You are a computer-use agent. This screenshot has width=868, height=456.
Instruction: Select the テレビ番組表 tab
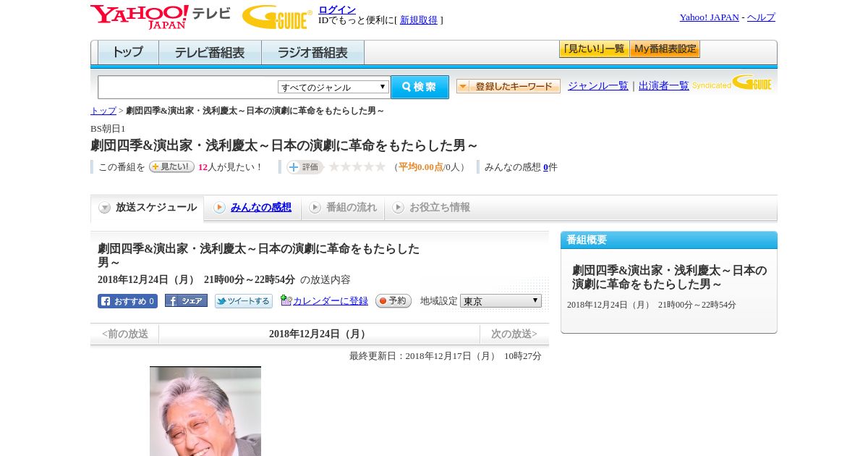click(210, 53)
